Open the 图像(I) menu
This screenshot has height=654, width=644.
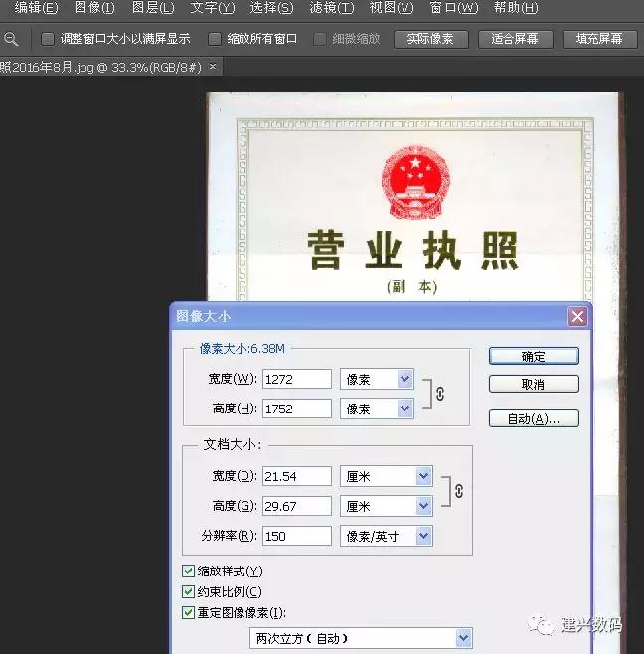pyautogui.click(x=94, y=8)
